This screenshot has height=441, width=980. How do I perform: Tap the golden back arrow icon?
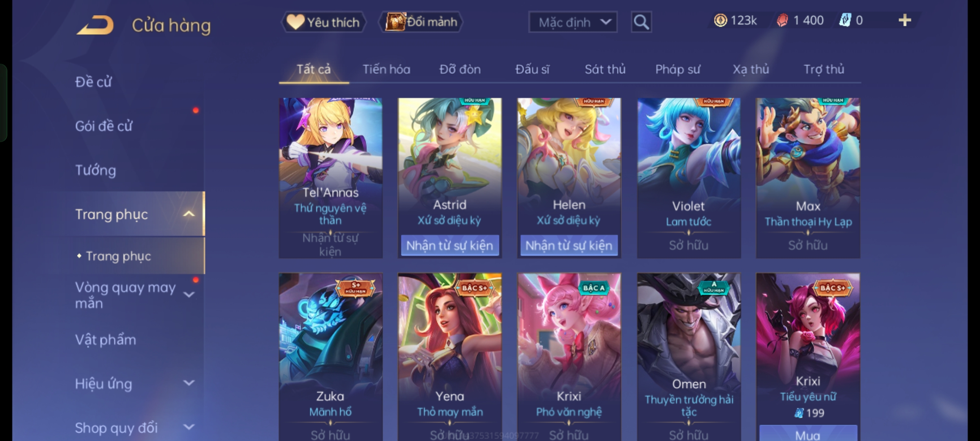[x=95, y=25]
